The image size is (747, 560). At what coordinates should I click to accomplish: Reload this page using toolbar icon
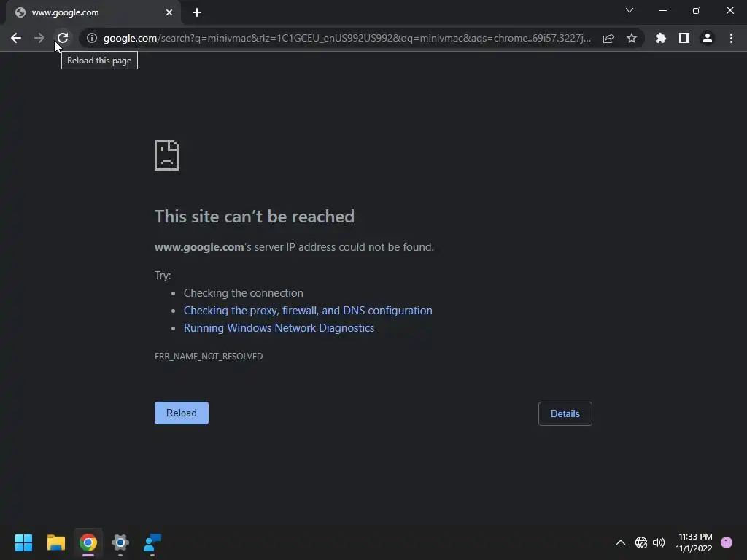tap(63, 38)
